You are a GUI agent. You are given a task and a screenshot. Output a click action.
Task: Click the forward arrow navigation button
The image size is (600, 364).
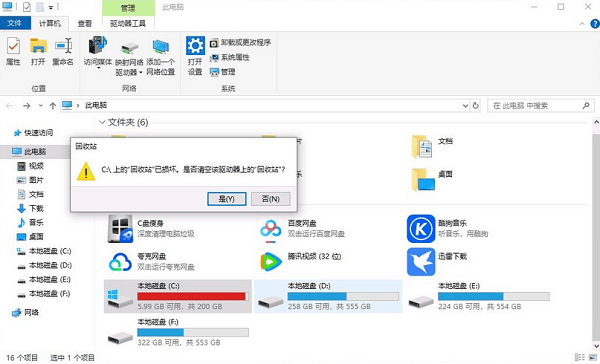26,106
